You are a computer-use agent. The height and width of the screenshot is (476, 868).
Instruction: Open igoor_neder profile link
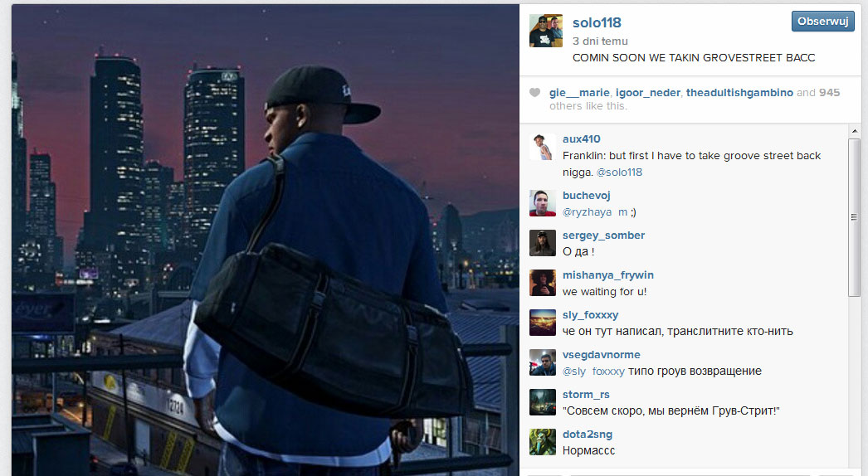pyautogui.click(x=647, y=92)
